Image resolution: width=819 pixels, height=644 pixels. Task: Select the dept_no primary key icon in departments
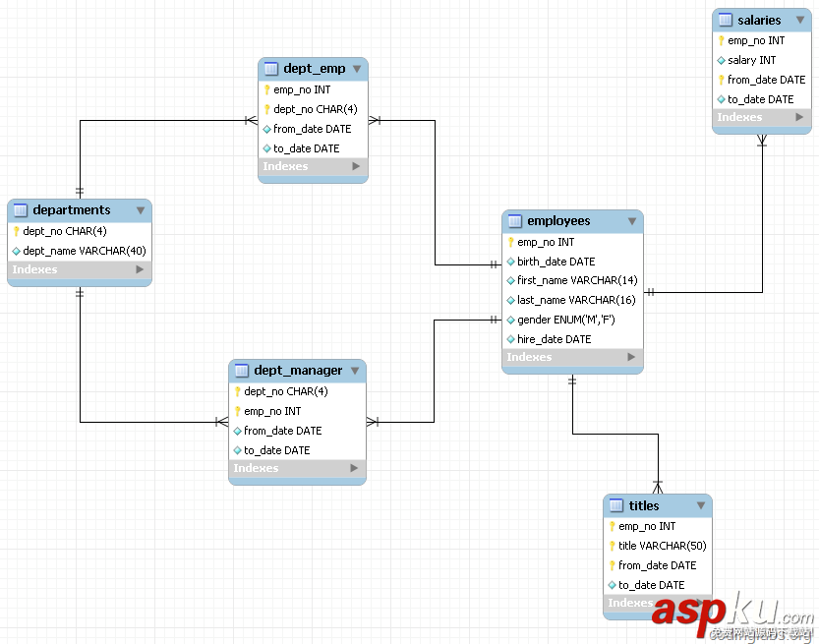[x=20, y=231]
